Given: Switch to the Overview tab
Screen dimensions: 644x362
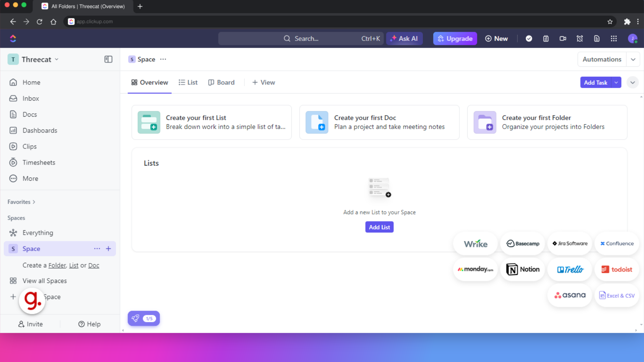Looking at the screenshot, I should tap(150, 82).
